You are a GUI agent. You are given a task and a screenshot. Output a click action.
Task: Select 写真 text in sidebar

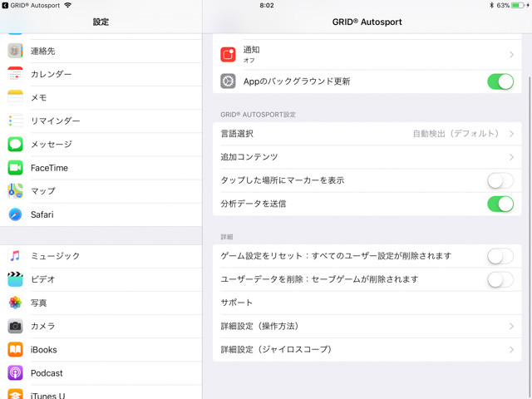point(39,303)
